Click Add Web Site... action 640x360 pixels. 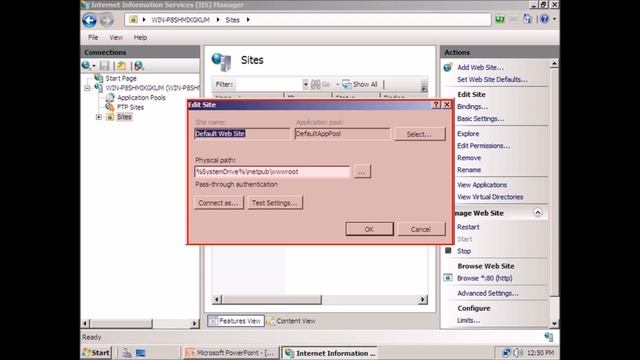pos(480,67)
